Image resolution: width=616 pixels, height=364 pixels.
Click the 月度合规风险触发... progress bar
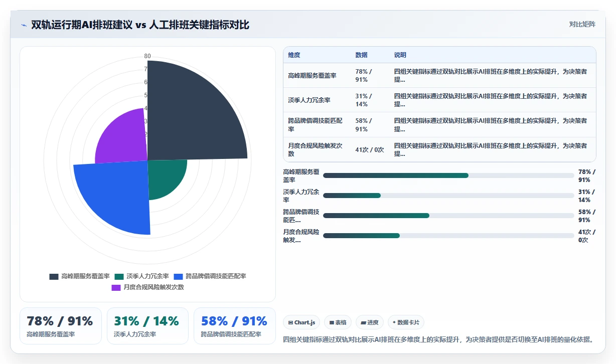(x=448, y=236)
